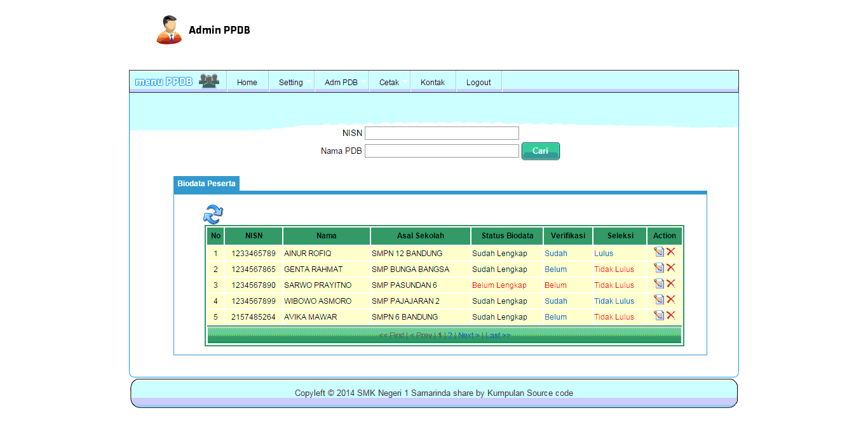The height and width of the screenshot is (422, 868).
Task: Click the Next > pagination link
Action: pyautogui.click(x=469, y=335)
